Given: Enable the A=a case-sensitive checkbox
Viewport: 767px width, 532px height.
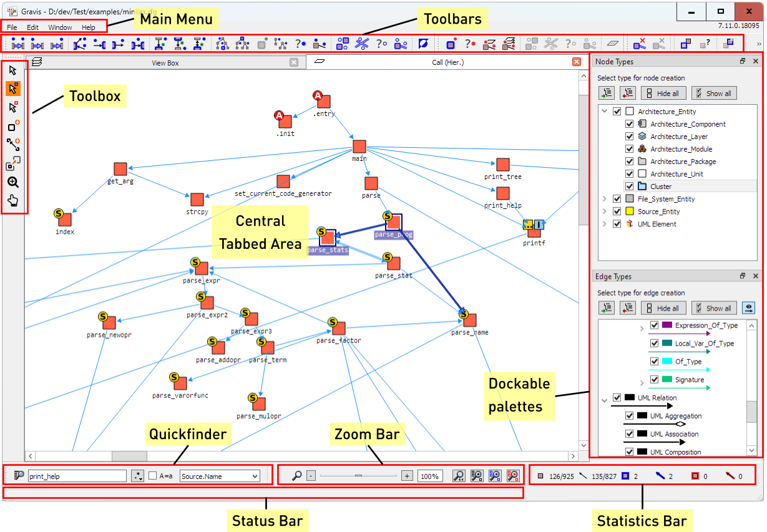Looking at the screenshot, I should (153, 476).
